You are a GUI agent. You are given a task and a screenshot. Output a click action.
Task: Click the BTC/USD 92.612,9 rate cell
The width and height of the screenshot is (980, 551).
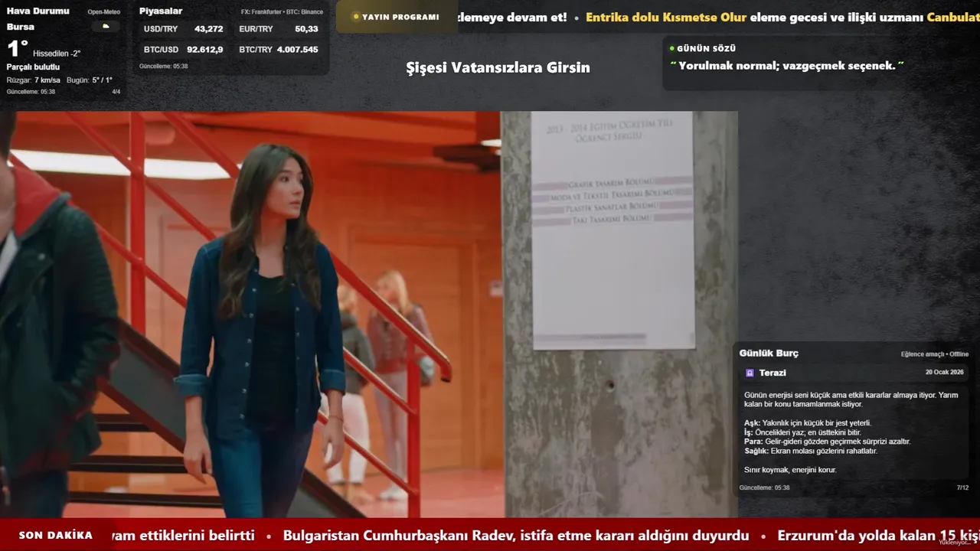184,50
